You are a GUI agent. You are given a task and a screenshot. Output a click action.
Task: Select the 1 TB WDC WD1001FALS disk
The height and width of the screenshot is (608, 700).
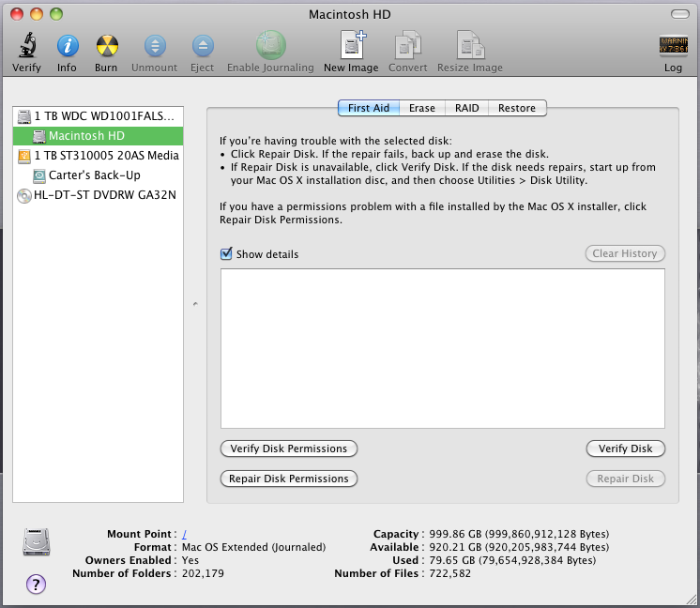click(x=99, y=116)
